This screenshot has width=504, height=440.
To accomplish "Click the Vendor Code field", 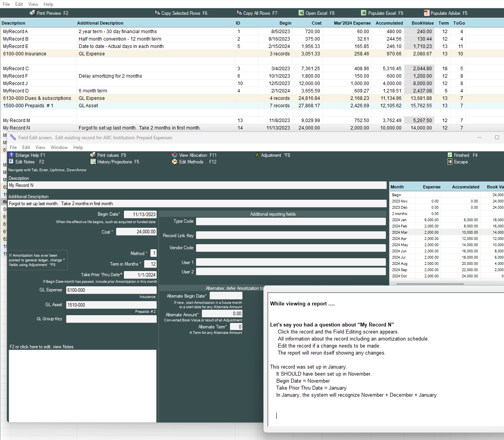I will pos(291,248).
